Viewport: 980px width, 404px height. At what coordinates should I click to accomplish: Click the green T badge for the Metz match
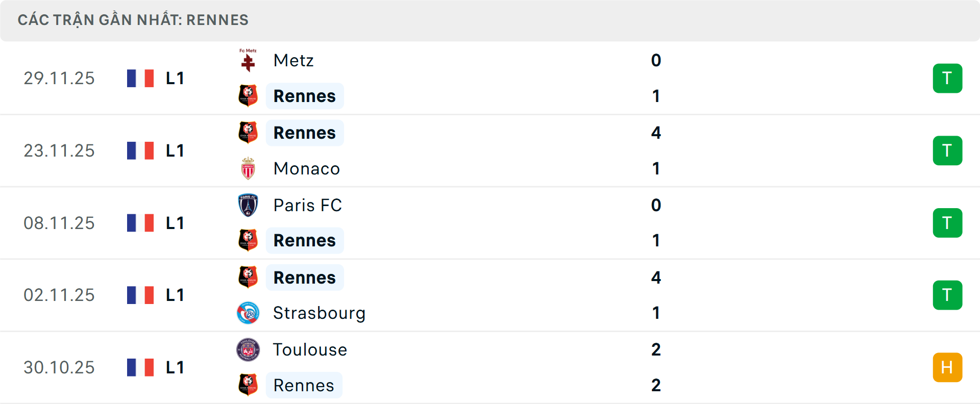[x=947, y=78]
